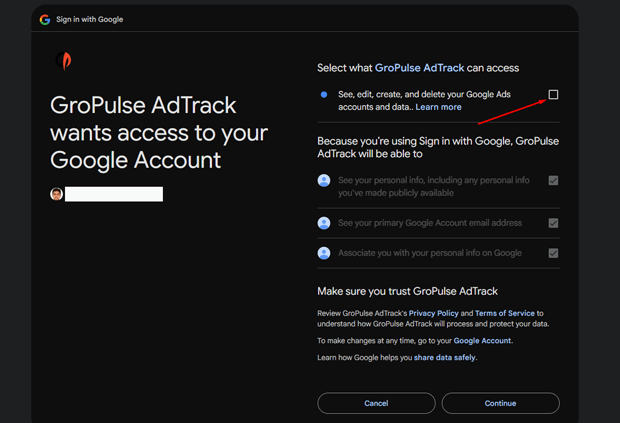The width and height of the screenshot is (620, 423).
Task: Click the blue dot beside Google Ads permission
Action: pos(324,94)
